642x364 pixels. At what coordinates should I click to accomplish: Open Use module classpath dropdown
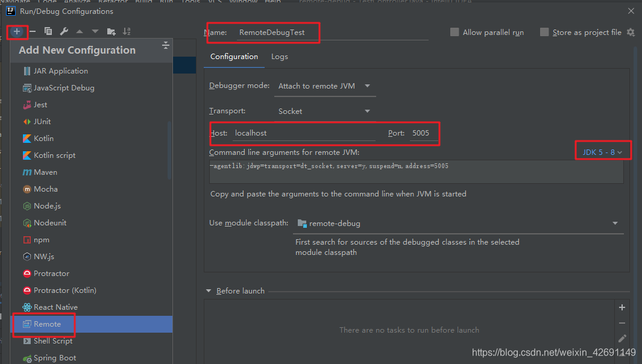[x=459, y=223]
